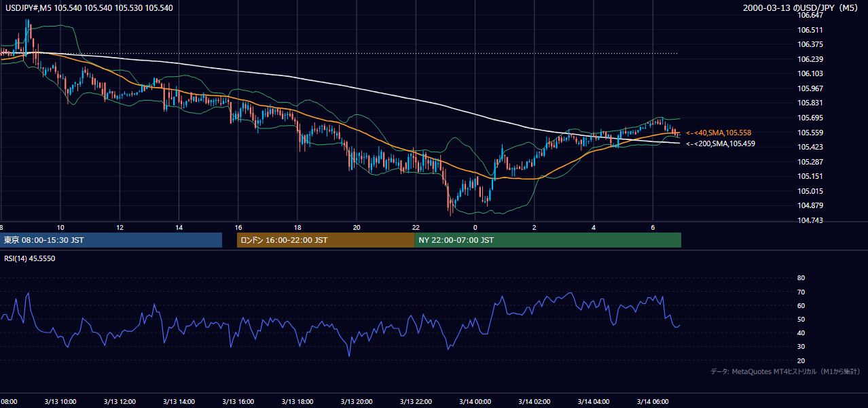The image size is (868, 408).
Task: Click the 200 SMA 105.459 white label
Action: click(x=721, y=143)
